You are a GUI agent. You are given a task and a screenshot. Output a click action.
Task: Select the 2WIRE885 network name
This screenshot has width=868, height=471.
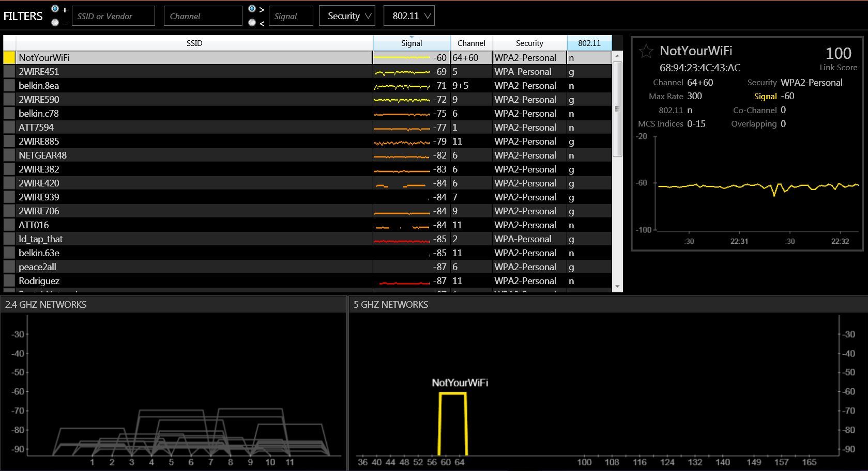pyautogui.click(x=39, y=141)
